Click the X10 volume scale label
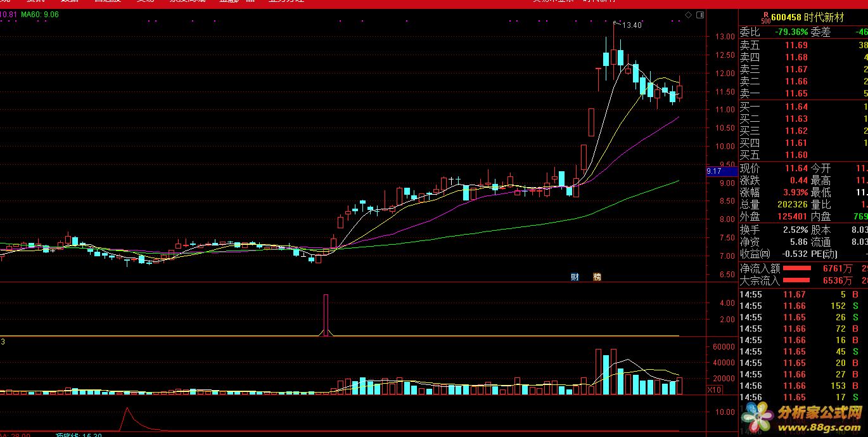Image resolution: width=868 pixels, height=437 pixels. [715, 389]
